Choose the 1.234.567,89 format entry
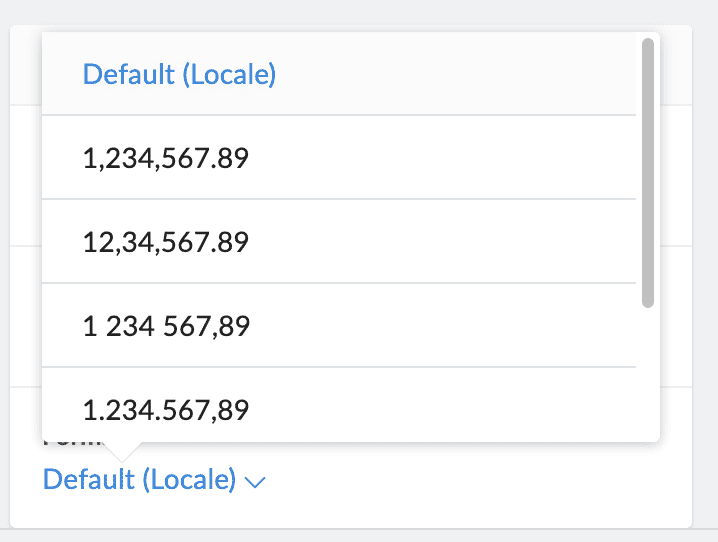This screenshot has width=718, height=542. tap(165, 410)
